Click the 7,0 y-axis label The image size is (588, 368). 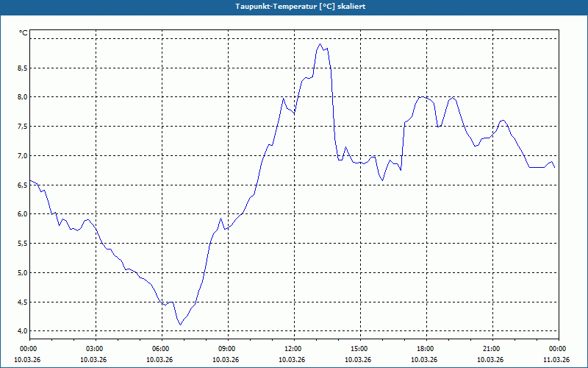[x=24, y=155]
